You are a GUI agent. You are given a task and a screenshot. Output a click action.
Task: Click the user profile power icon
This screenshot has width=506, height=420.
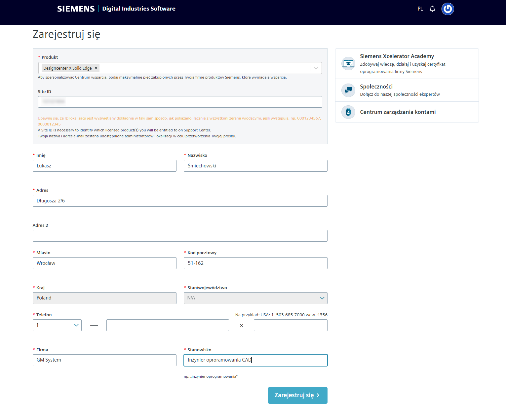click(448, 9)
